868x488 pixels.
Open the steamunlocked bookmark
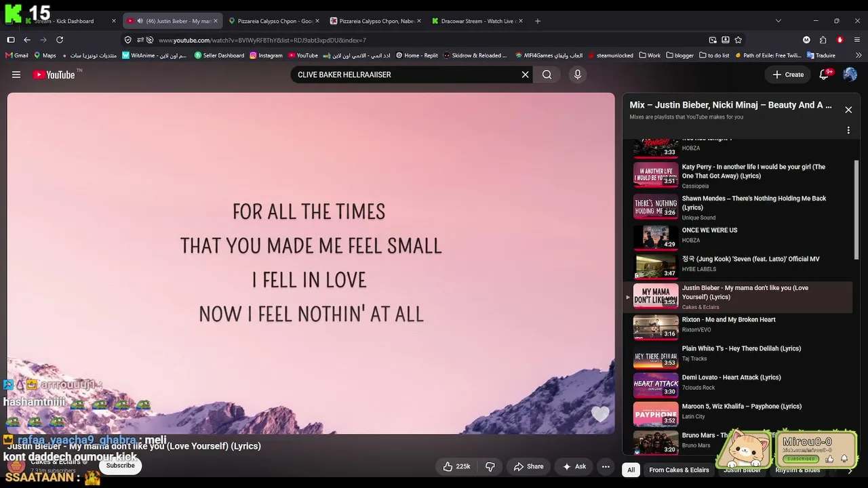coord(610,56)
